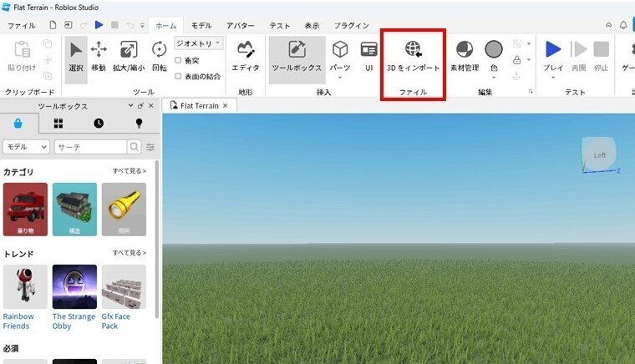Switch to the テスト tab
This screenshot has height=364, width=635.
(280, 26)
